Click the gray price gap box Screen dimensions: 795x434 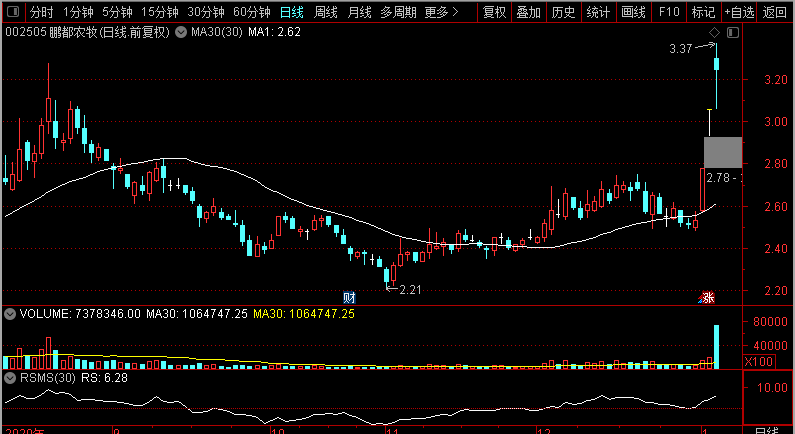[722, 152]
